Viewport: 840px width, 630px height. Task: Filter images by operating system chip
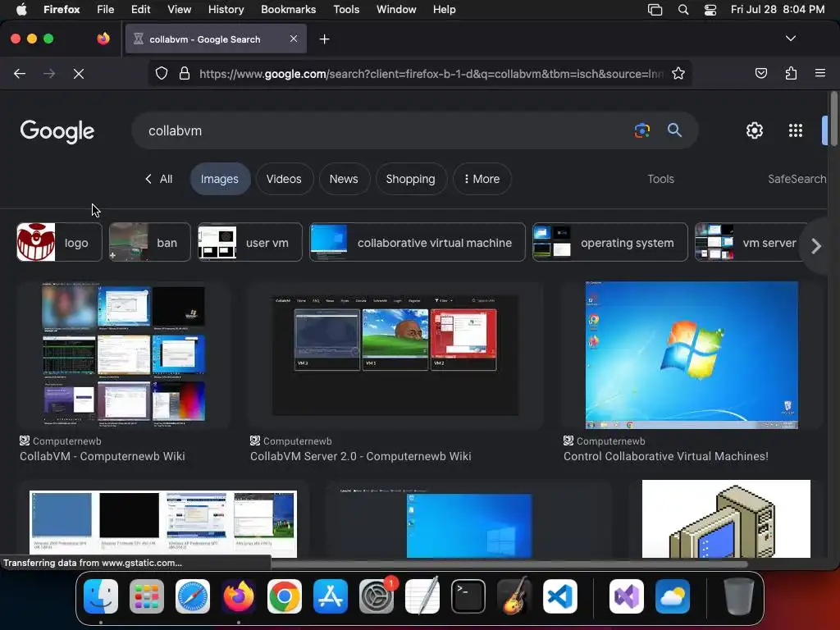point(610,242)
